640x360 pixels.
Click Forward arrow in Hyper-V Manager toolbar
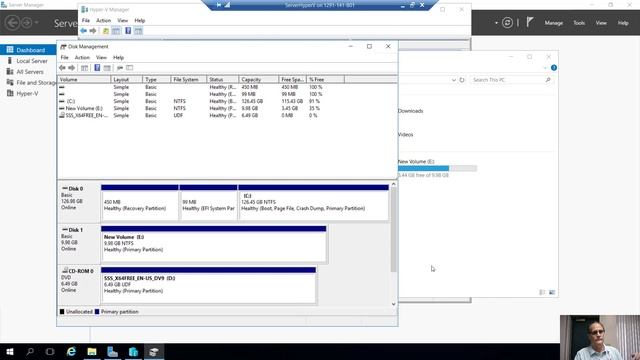(x=93, y=31)
